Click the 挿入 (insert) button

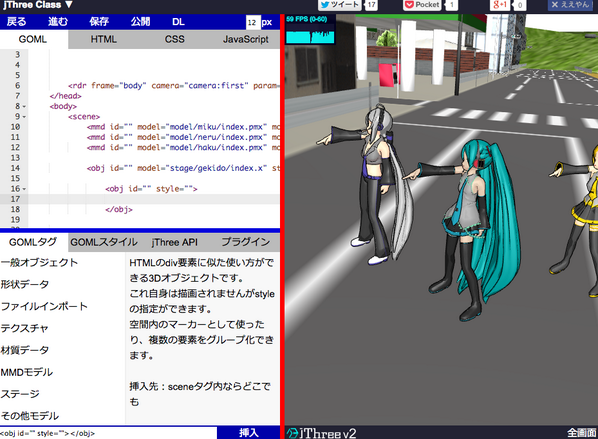(249, 433)
